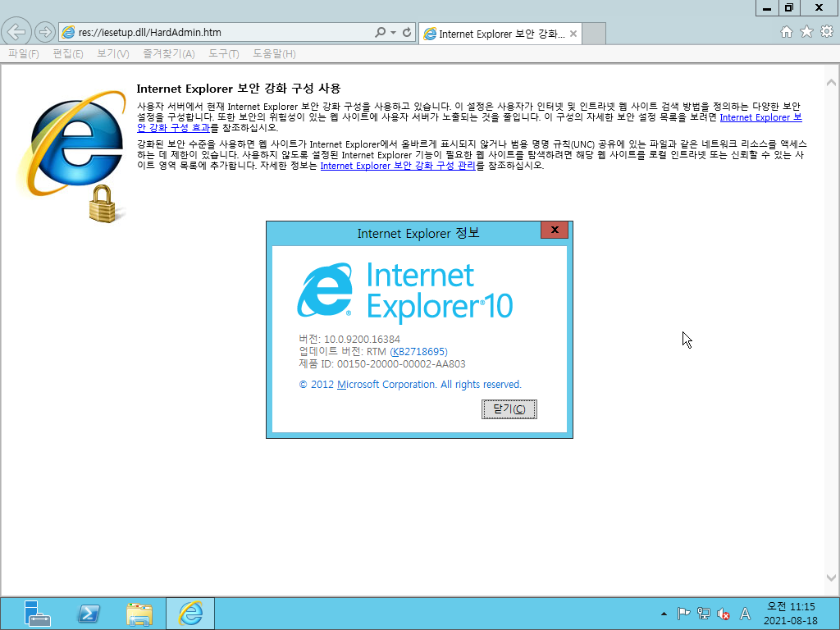Minimize the Internet Explorer window
Viewport: 840px width, 630px height.
(767, 8)
